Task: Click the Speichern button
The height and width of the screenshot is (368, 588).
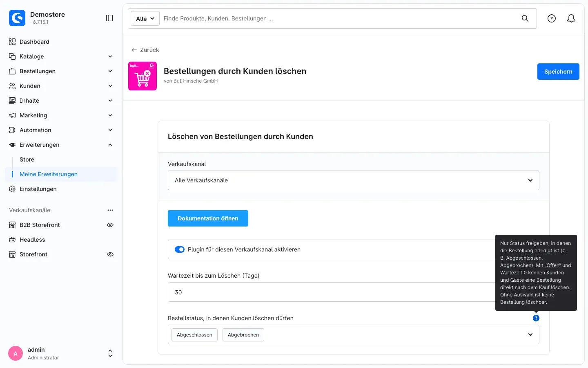Action: (558, 72)
